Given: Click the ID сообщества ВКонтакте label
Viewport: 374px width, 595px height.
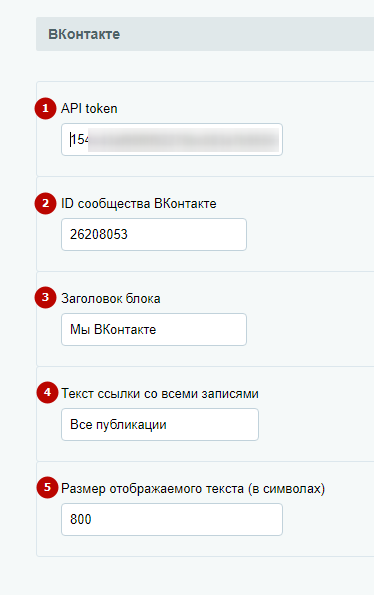Looking at the screenshot, I should pos(139,204).
